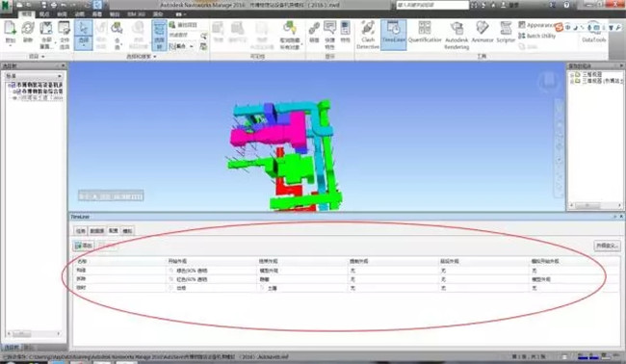Open the Navisworks application menu button
This screenshot has width=626, height=364.
(7, 7)
